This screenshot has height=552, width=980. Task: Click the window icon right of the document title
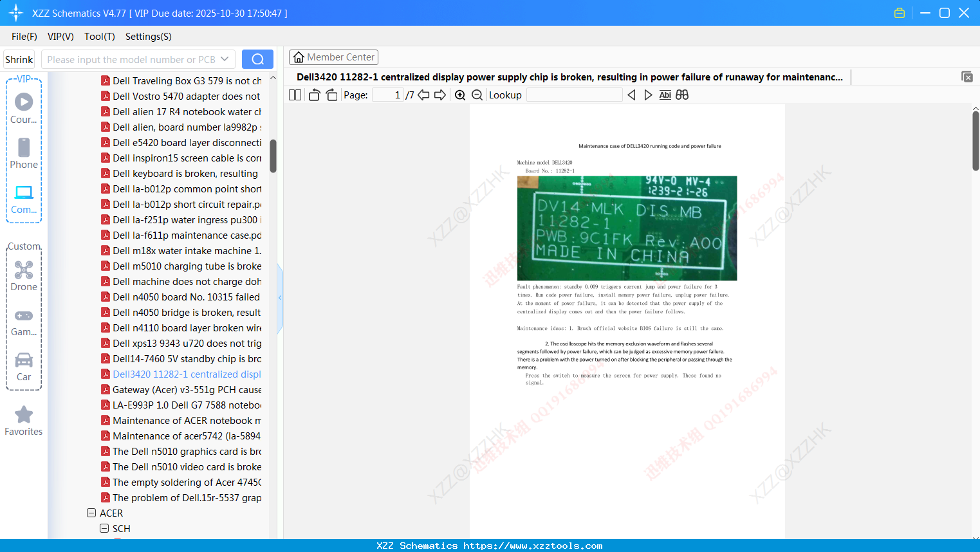pos(967,77)
